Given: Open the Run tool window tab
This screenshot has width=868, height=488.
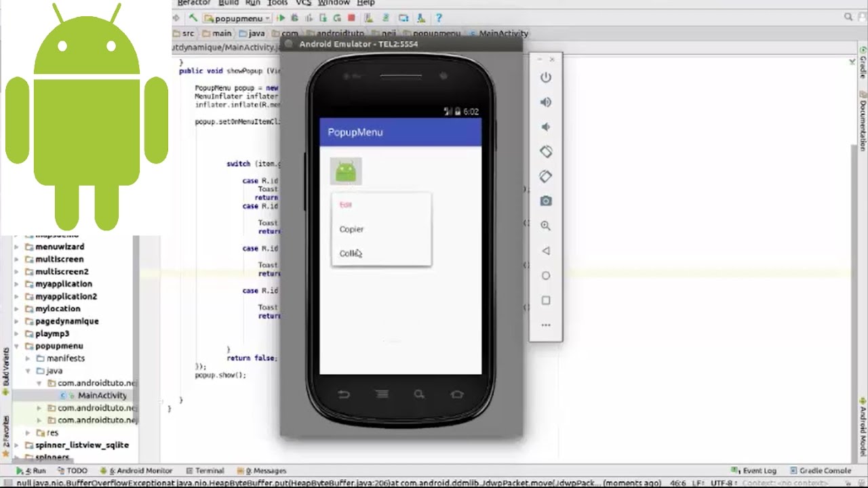Looking at the screenshot, I should (x=31, y=470).
